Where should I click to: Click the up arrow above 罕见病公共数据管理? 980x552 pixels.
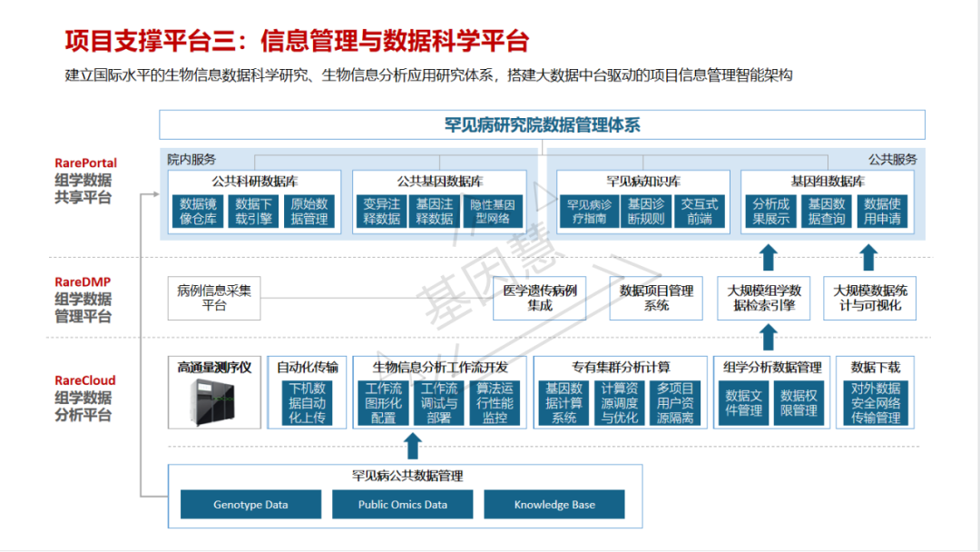[413, 446]
